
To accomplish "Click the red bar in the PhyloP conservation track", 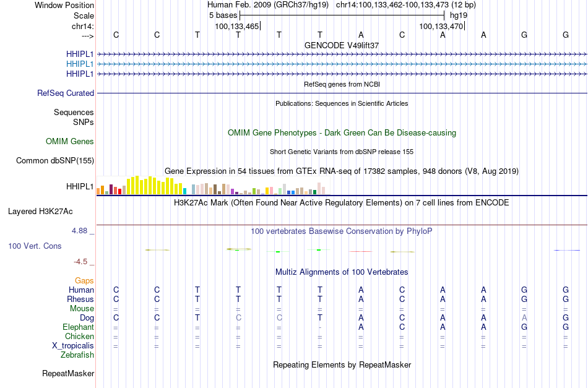I will click(x=361, y=251).
